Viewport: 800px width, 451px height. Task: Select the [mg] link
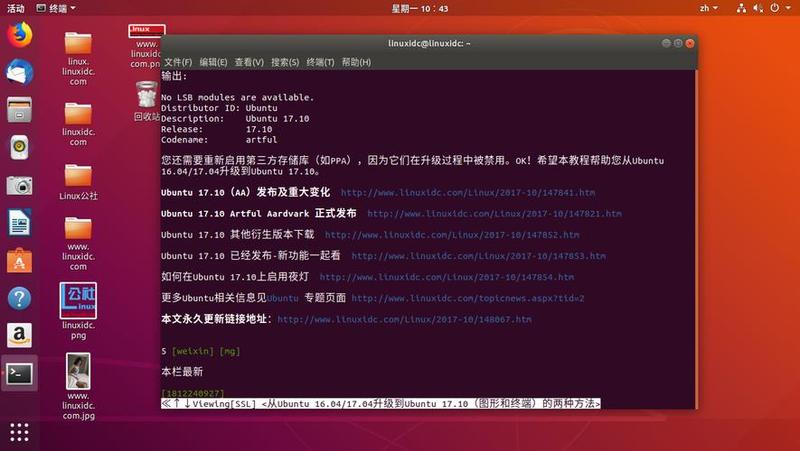click(x=230, y=351)
